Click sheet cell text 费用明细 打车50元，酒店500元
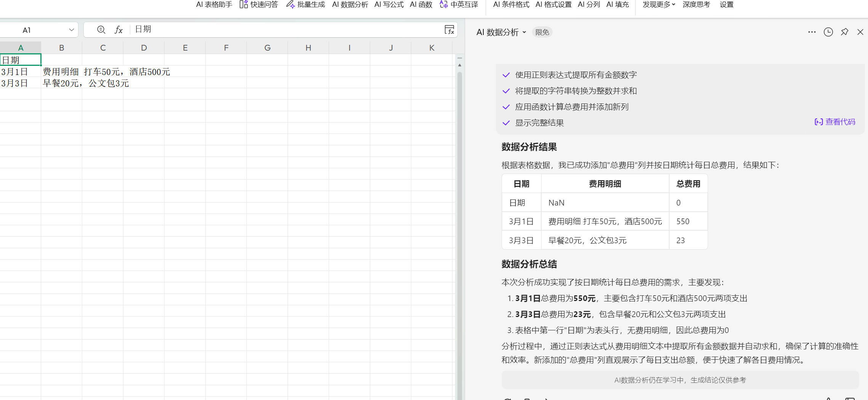868x400 pixels. pyautogui.click(x=106, y=72)
